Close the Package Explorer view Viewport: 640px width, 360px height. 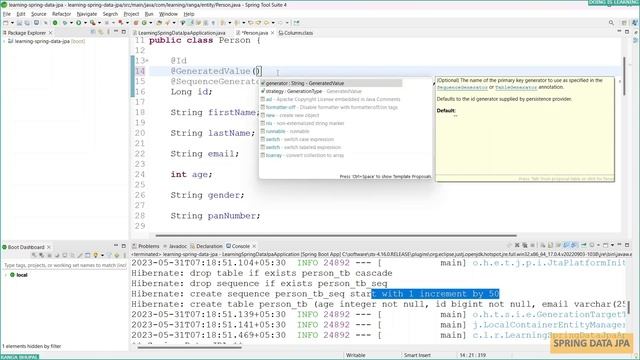[51, 33]
